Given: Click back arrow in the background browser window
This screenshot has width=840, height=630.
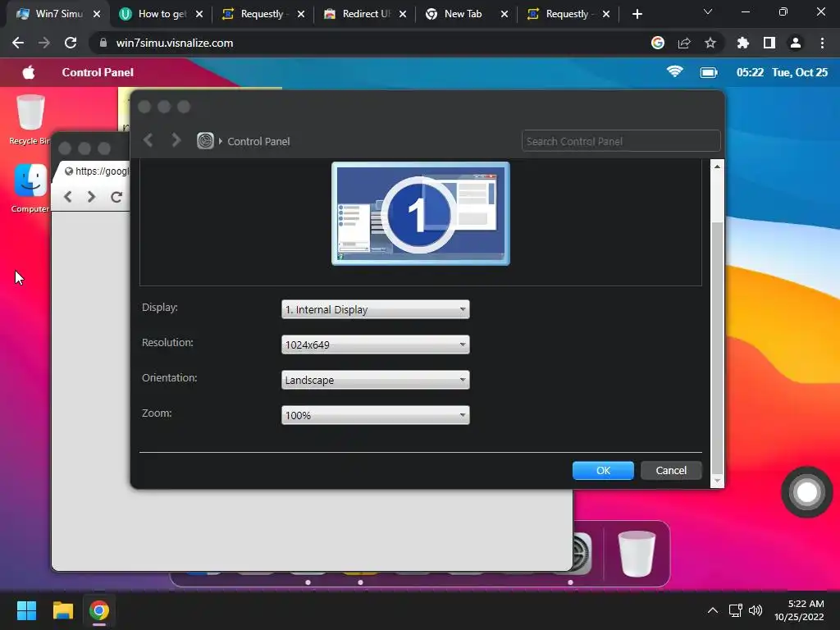Looking at the screenshot, I should click(x=68, y=197).
